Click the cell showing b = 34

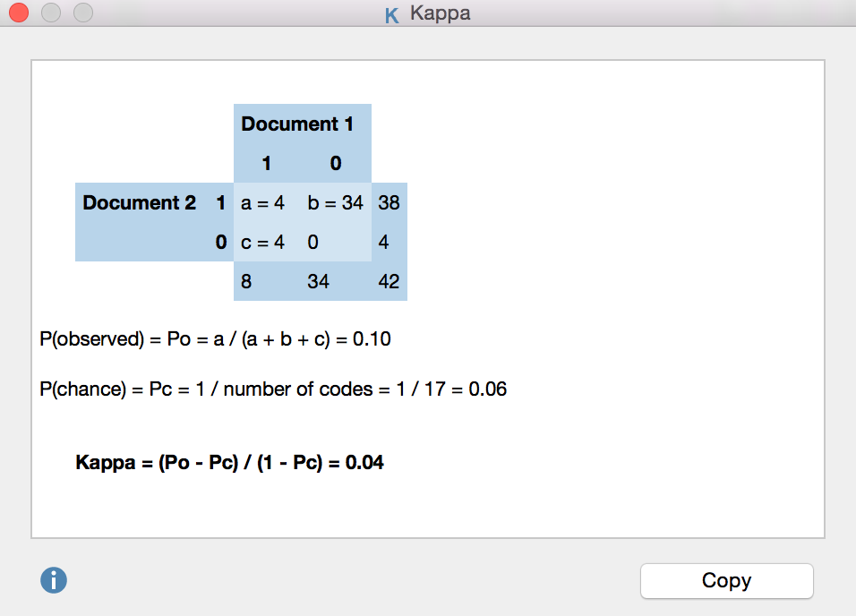pyautogui.click(x=335, y=203)
